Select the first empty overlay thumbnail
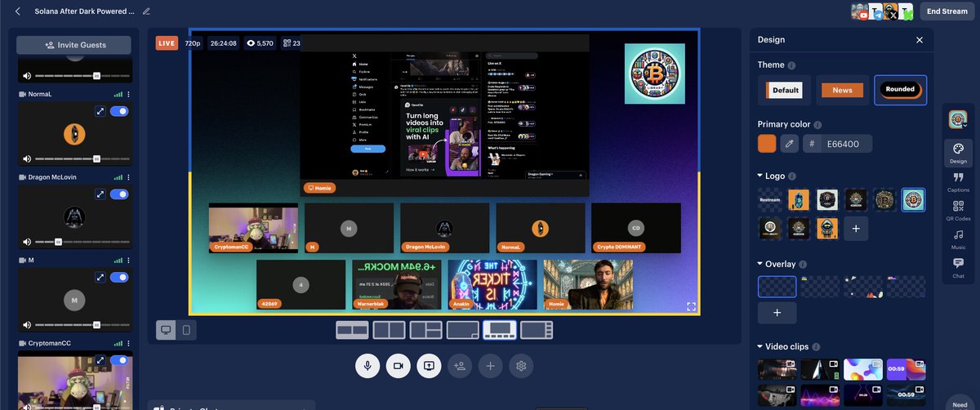Viewport: 980px width, 410px height. tap(777, 286)
